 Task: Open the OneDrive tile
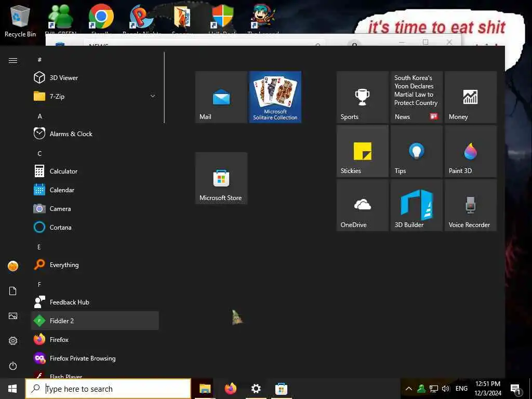(362, 205)
